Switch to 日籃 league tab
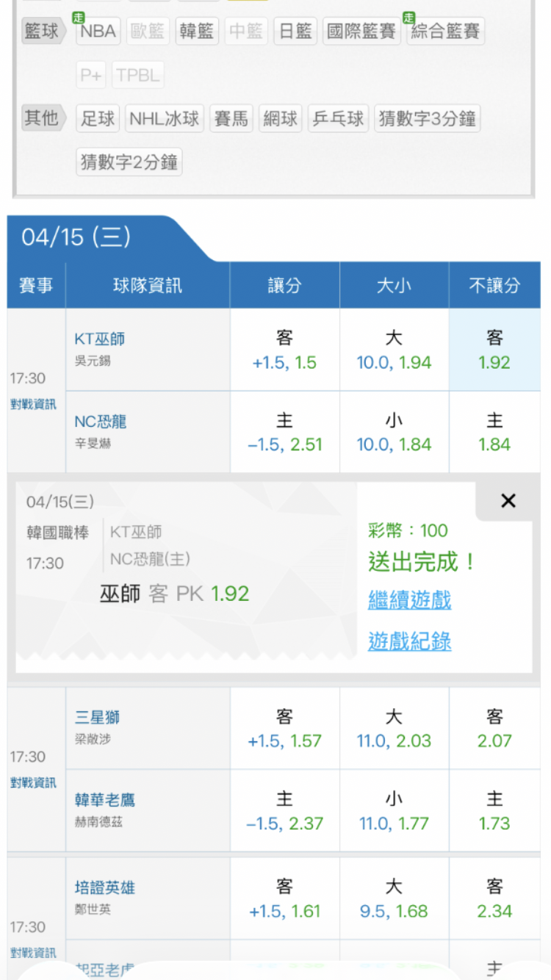Screen dimensions: 551x980 pyautogui.click(x=295, y=32)
